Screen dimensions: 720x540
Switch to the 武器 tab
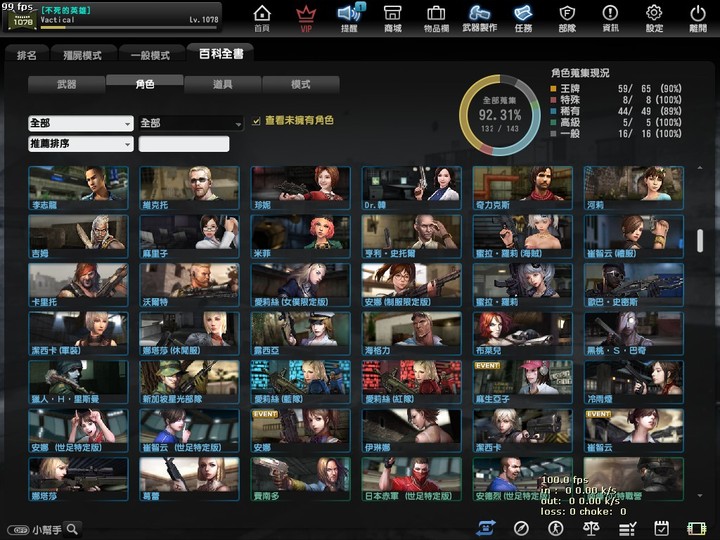[66, 85]
